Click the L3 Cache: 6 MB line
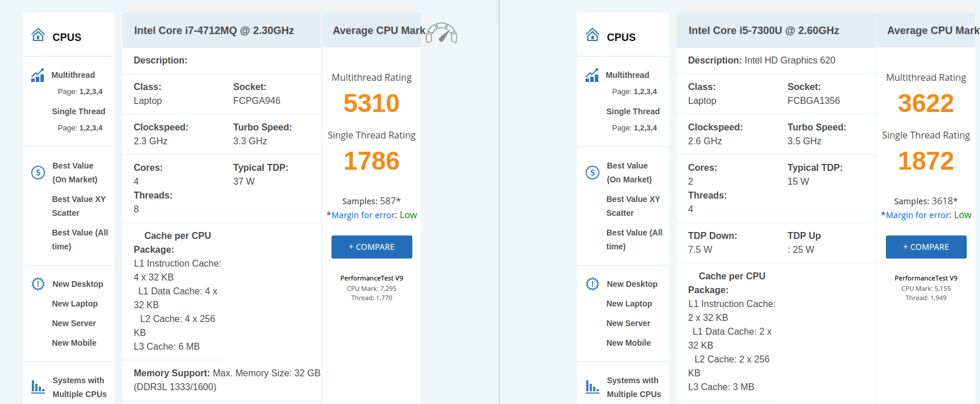The image size is (980, 404). pos(167,346)
